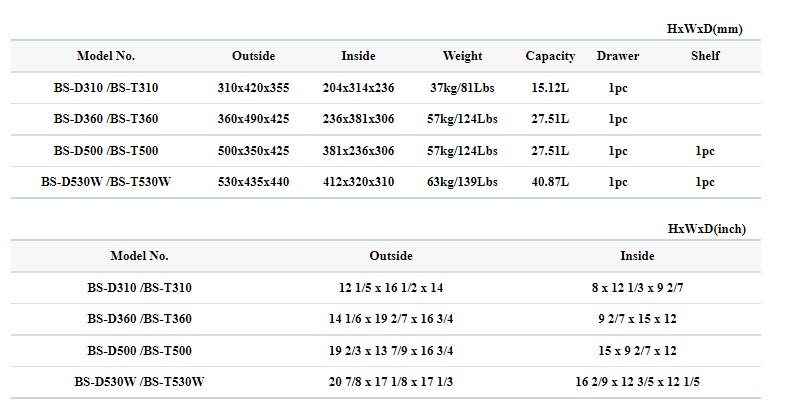The image size is (785, 408).
Task: Click the Weight column header
Action: coord(462,56)
